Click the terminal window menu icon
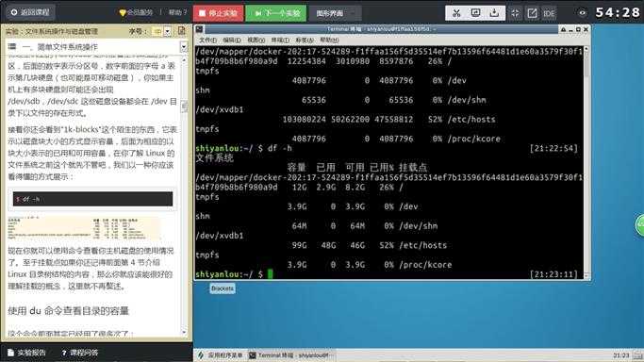Image resolution: width=644 pixels, height=362 pixels. (199, 29)
